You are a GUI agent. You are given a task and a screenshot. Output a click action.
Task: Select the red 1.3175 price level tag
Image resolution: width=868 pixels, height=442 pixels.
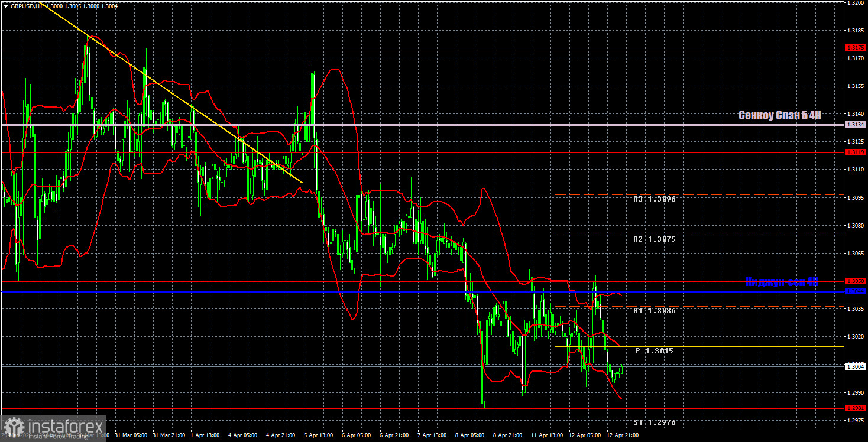point(855,47)
